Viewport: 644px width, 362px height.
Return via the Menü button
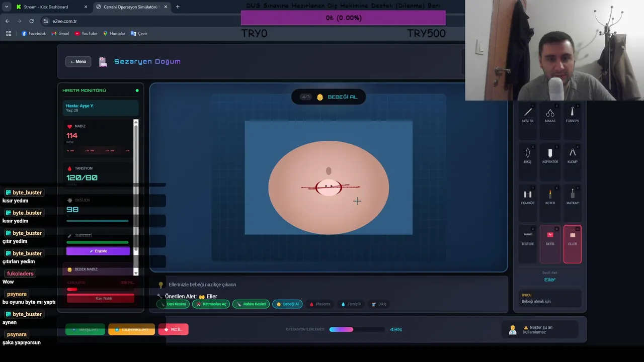78,62
